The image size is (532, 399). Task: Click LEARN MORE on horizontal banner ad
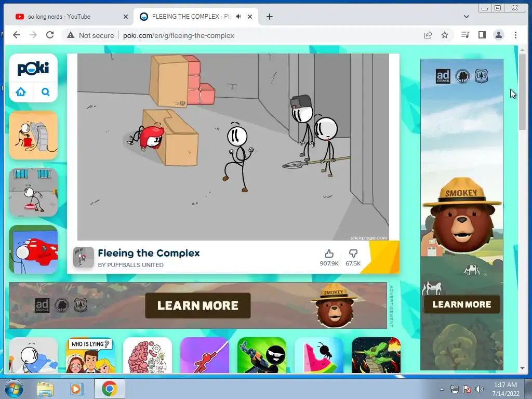pyautogui.click(x=198, y=305)
